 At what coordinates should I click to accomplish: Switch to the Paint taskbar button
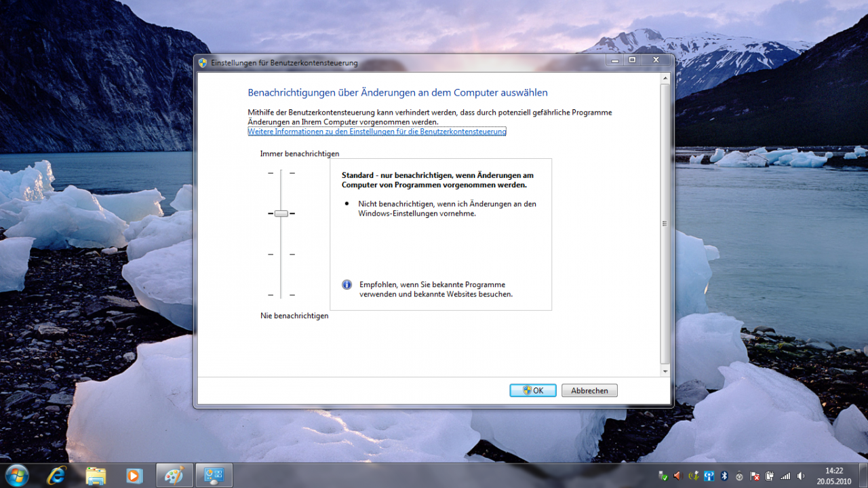pyautogui.click(x=175, y=475)
